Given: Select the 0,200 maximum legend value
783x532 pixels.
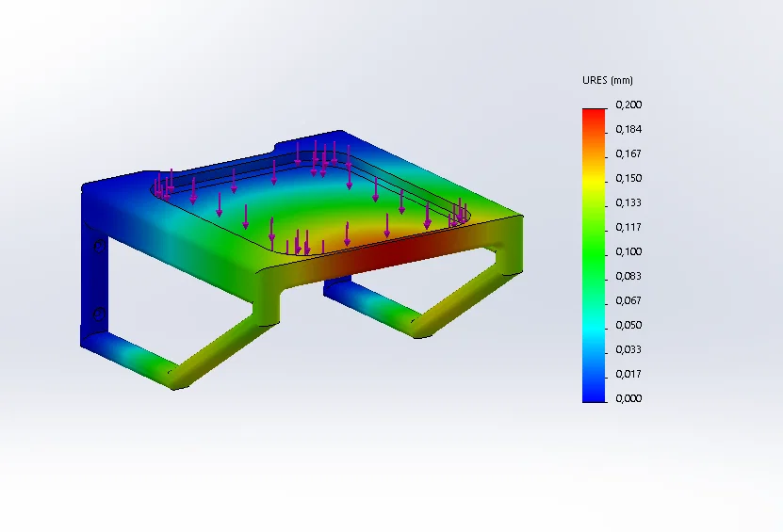Looking at the screenshot, I should click(628, 105).
